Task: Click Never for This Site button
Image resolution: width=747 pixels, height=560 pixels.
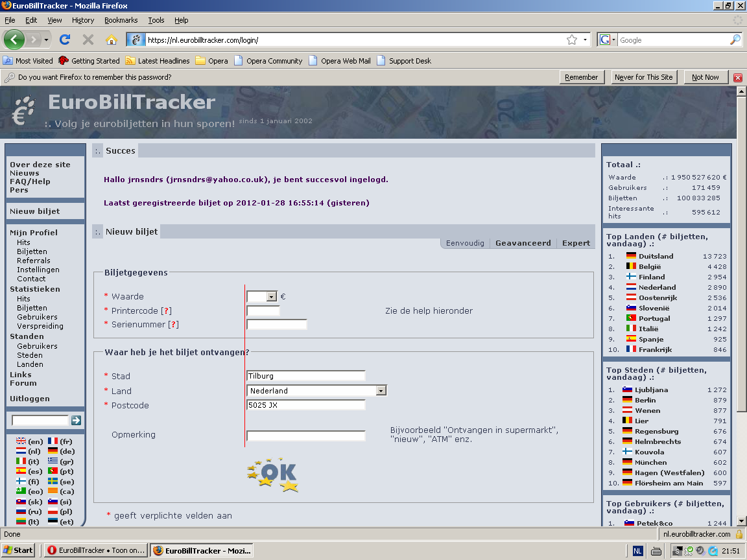Action: pos(644,77)
